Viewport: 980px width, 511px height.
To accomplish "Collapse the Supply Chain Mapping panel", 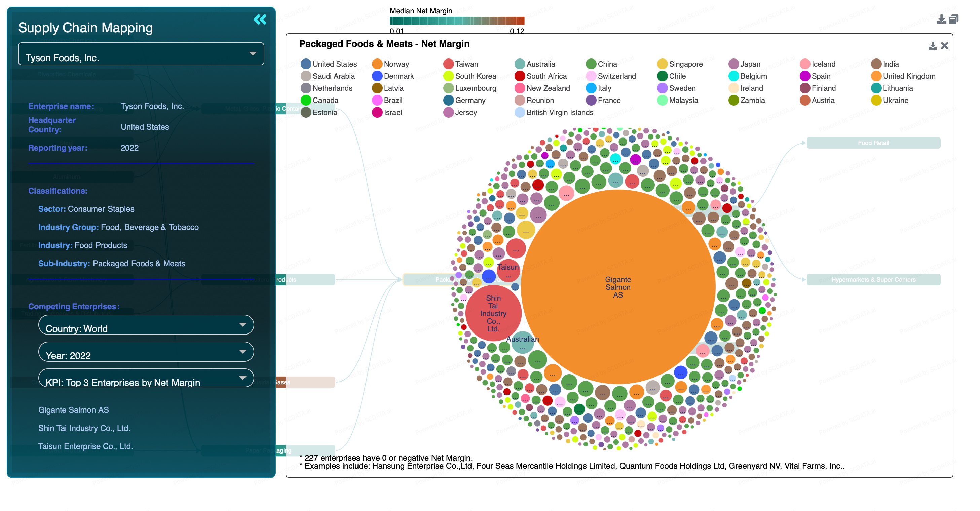I will pyautogui.click(x=260, y=19).
